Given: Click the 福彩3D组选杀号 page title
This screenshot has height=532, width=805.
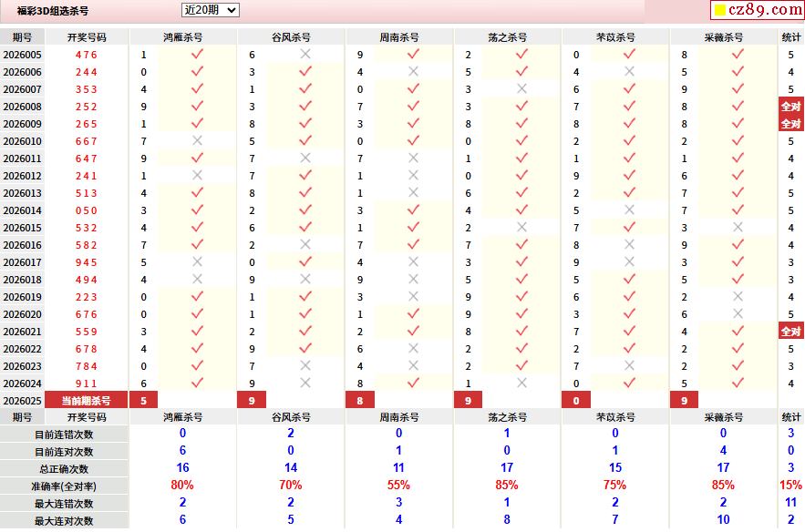Looking at the screenshot, I should pyautogui.click(x=53, y=11).
